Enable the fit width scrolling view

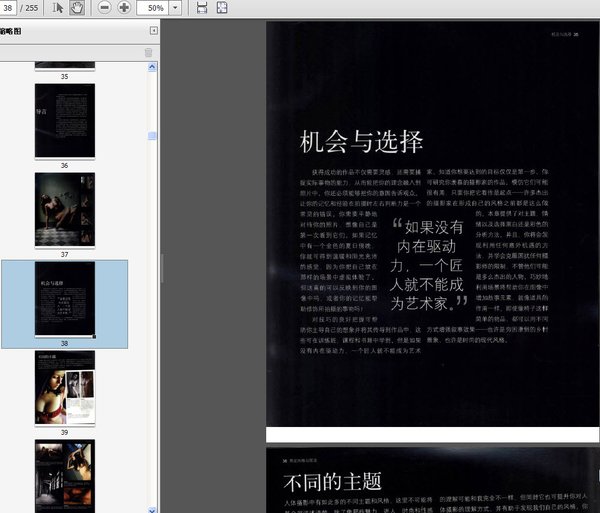click(x=202, y=7)
